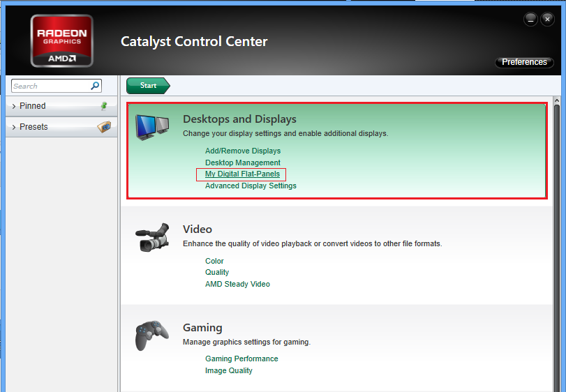Viewport: 566px width, 392px height.
Task: Click 'Enhance the quality of video playback' text
Action: (x=312, y=244)
